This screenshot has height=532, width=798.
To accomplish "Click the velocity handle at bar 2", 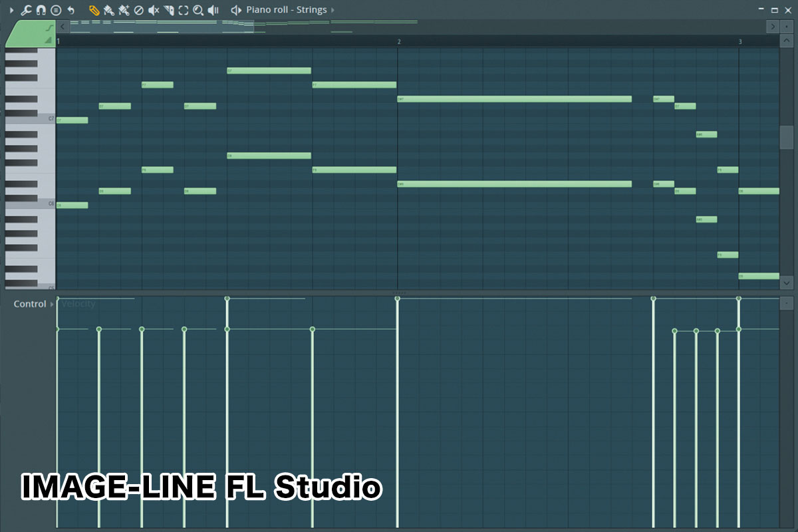I will (x=398, y=299).
